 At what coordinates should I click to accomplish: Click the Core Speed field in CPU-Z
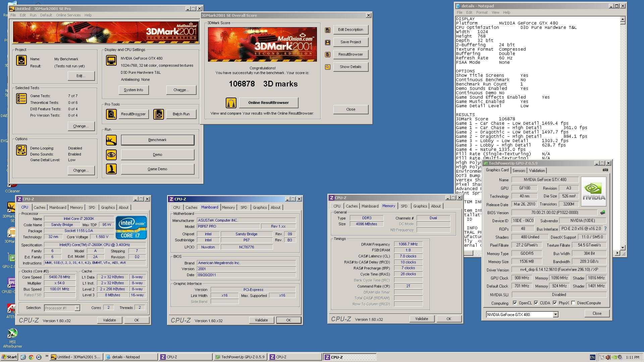60,277
